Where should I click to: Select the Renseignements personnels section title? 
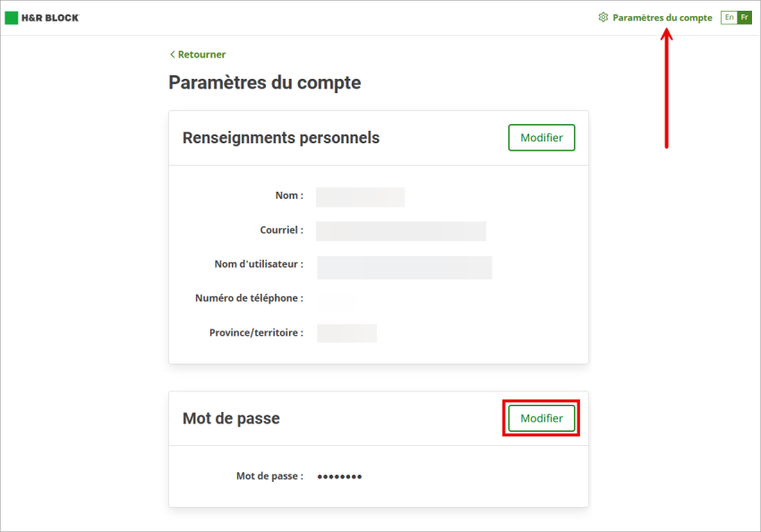point(280,138)
